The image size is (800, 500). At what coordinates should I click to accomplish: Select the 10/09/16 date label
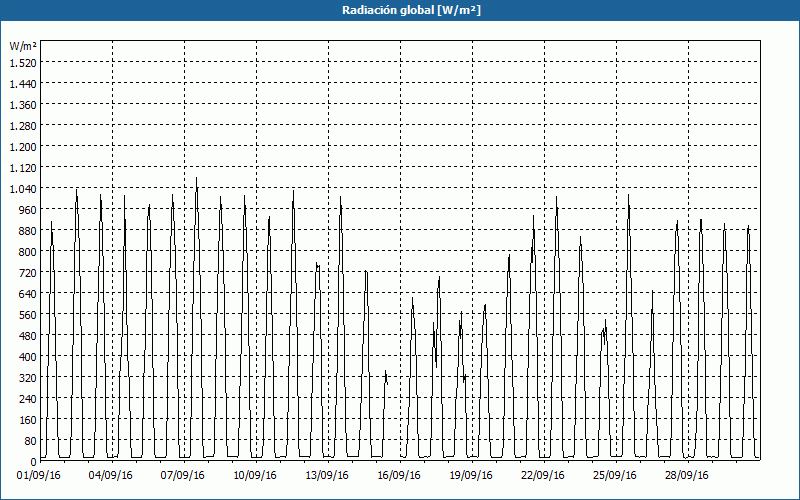pos(255,475)
